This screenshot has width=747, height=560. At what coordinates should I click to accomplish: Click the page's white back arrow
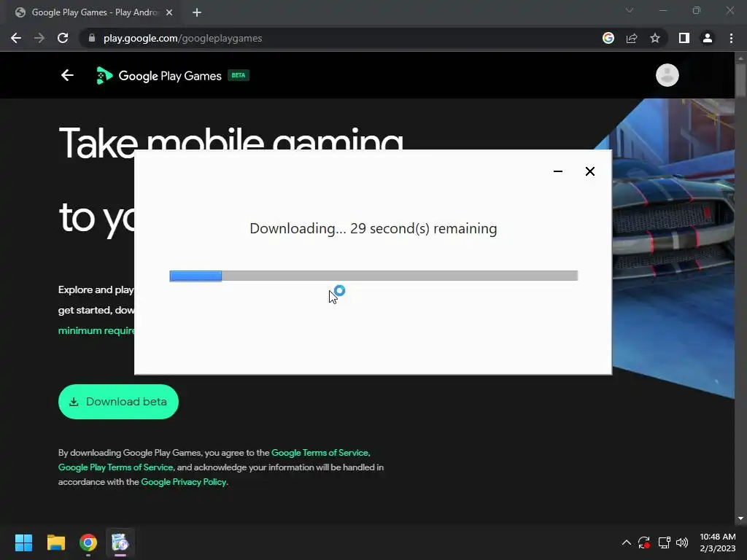click(x=67, y=75)
